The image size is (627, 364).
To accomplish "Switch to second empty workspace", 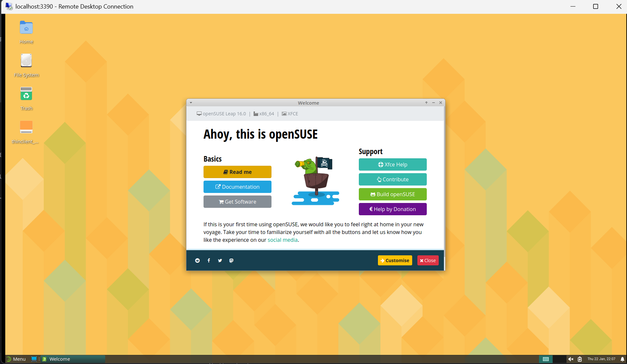I will [x=559, y=359].
